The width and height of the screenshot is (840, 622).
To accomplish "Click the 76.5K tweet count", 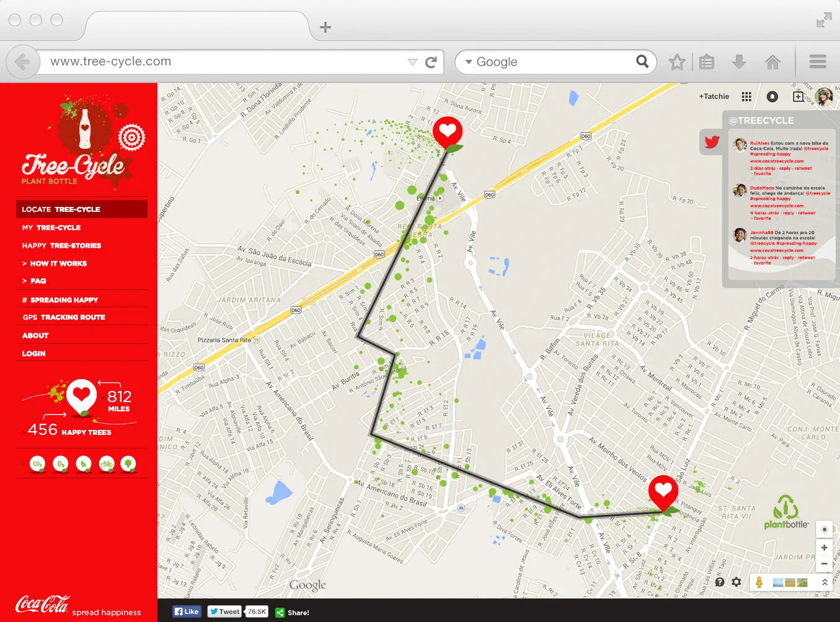I will (x=257, y=611).
